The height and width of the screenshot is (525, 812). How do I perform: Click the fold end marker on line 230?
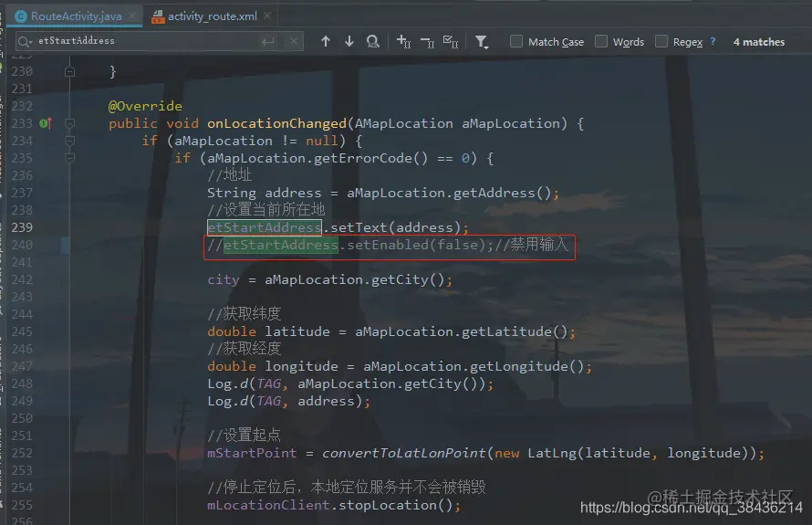70,71
